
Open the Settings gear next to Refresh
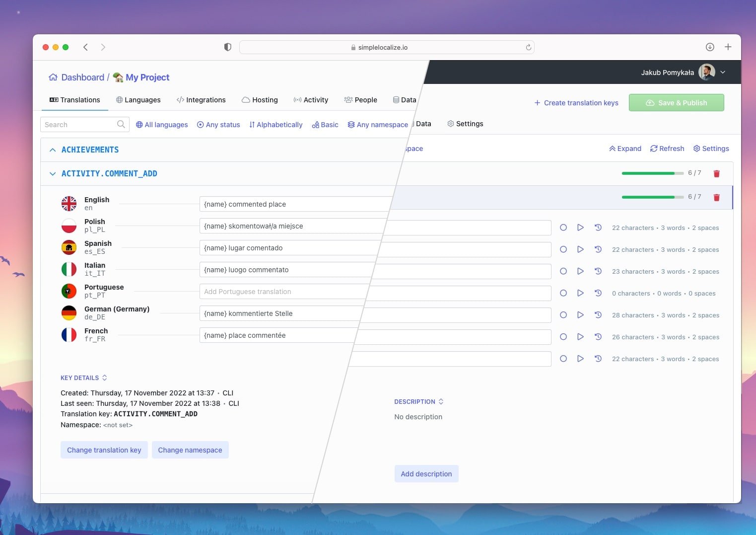(x=711, y=149)
